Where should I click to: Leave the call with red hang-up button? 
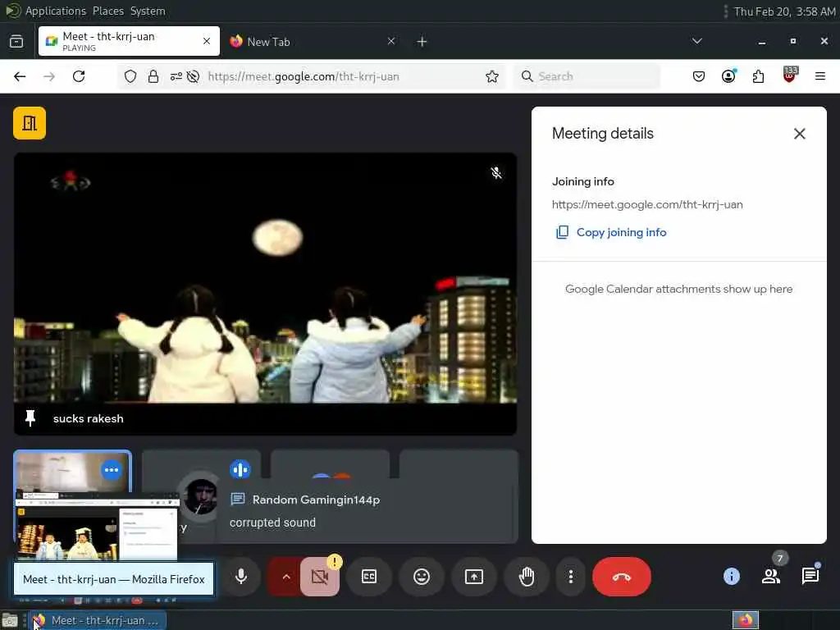pos(622,577)
